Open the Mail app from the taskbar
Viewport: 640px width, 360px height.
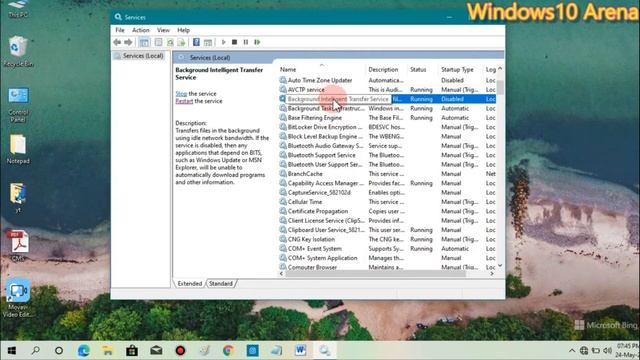click(156, 350)
